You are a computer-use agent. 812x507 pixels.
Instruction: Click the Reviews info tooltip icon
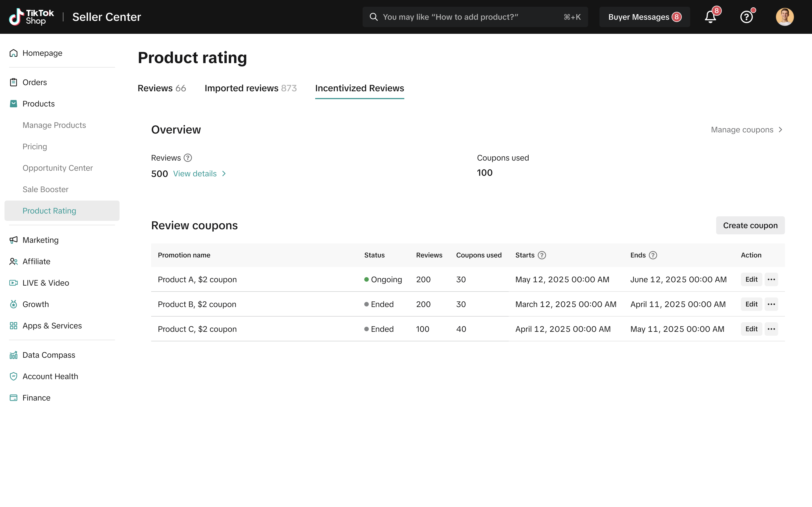tap(188, 158)
